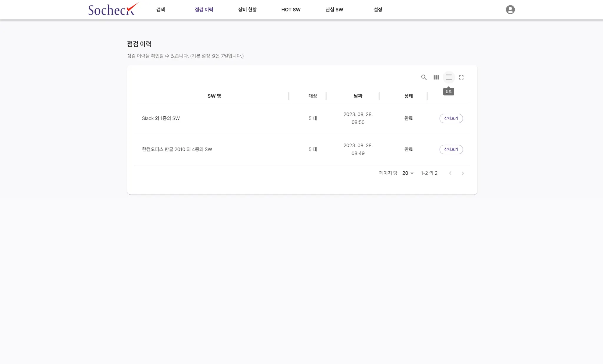
Task: Open the HOT SW menu item
Action: click(291, 10)
